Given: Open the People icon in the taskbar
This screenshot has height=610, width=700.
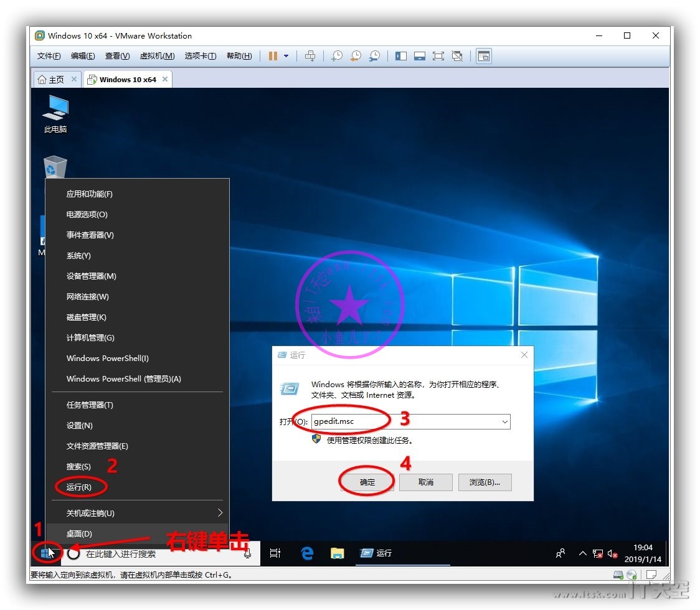Looking at the screenshot, I should click(x=560, y=553).
